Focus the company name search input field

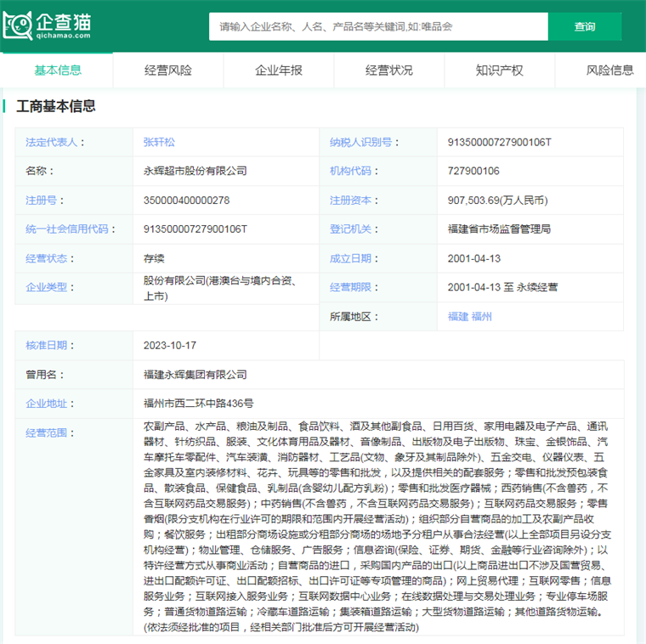(378, 26)
